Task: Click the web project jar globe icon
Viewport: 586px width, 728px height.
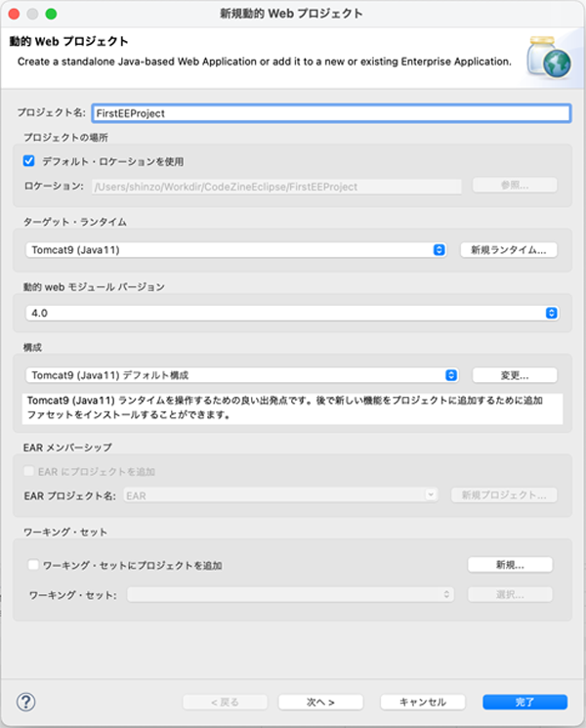Action: tap(549, 58)
